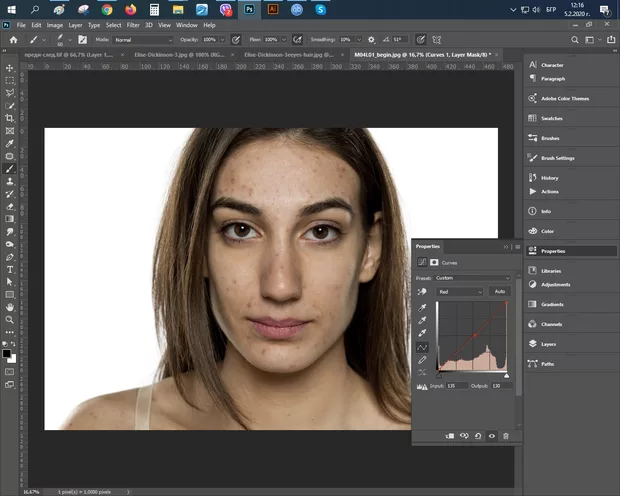Open the Red channel dropdown
Image resolution: width=620 pixels, height=496 pixels.
tap(460, 291)
